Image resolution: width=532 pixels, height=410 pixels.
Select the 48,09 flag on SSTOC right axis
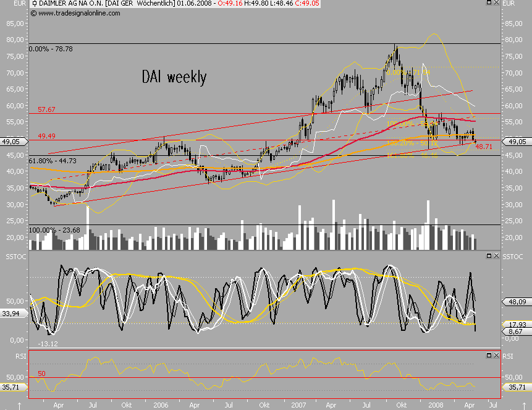point(517,303)
